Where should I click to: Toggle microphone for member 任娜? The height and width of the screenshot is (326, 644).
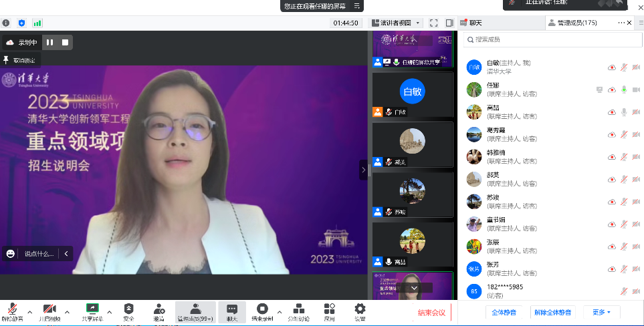tap(624, 90)
